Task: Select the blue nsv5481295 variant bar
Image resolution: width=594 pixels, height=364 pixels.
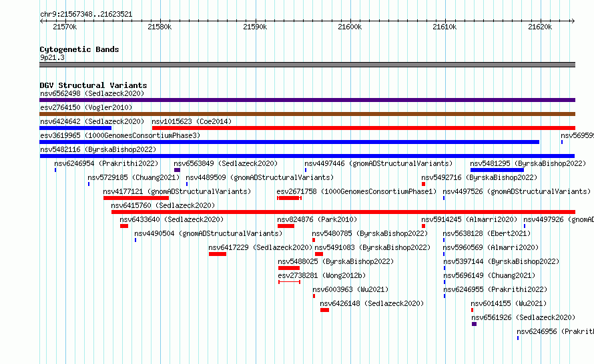Action: [497, 170]
